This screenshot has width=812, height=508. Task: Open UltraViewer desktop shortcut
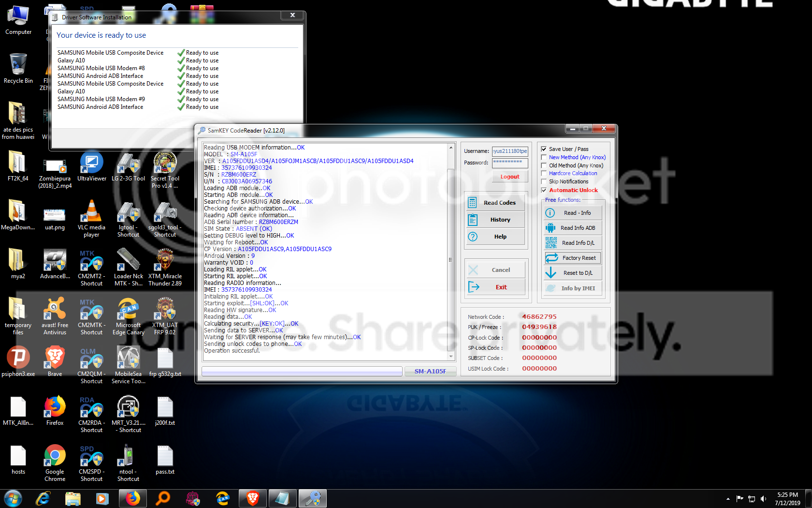coord(92,167)
